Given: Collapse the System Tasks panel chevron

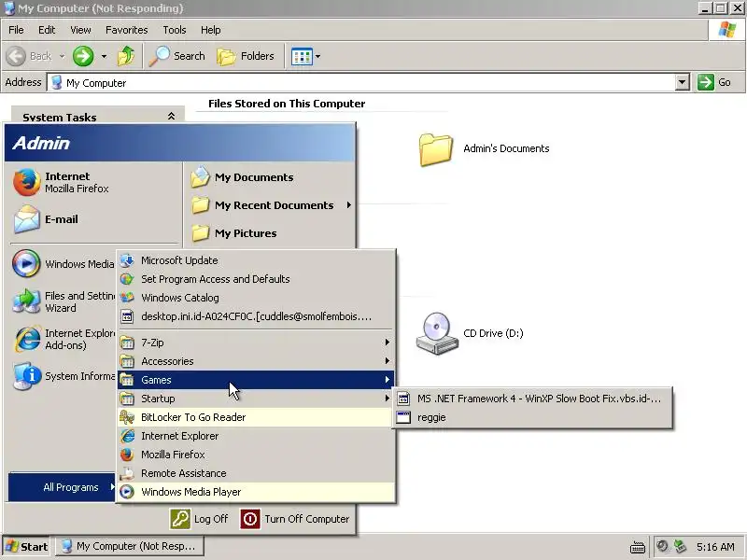Looking at the screenshot, I should pyautogui.click(x=171, y=116).
